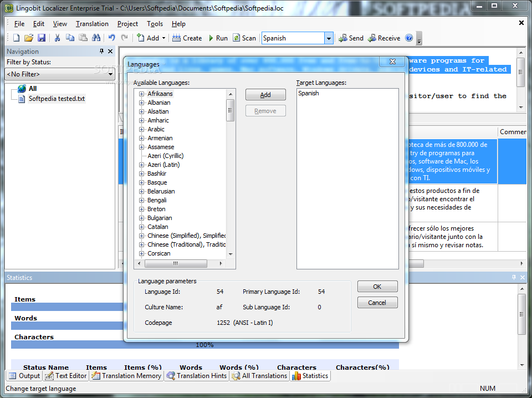Open the Edit menu
Viewport: 532px width, 398px height.
39,24
